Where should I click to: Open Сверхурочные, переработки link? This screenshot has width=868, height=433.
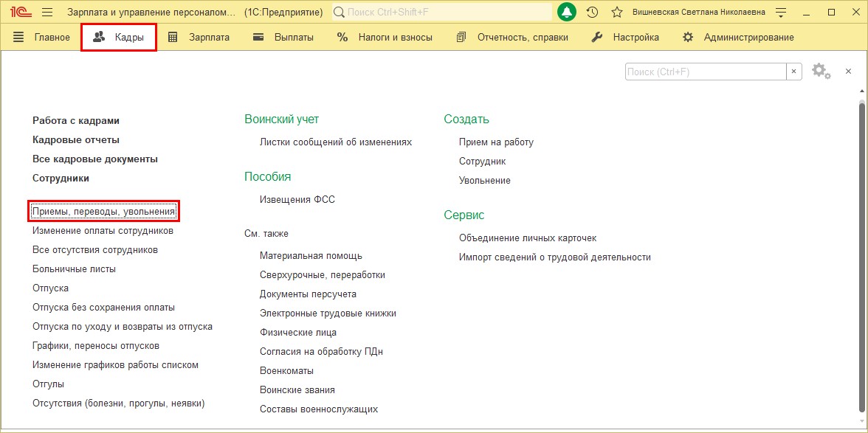coord(322,275)
